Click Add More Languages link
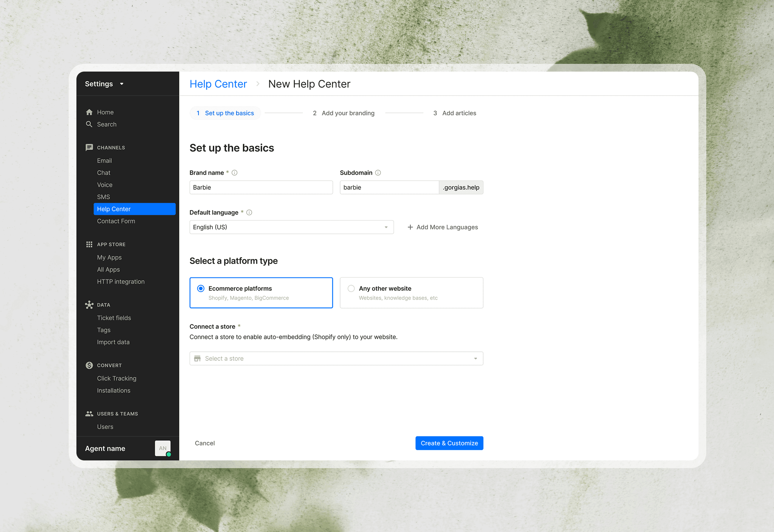774x532 pixels. [x=443, y=227]
